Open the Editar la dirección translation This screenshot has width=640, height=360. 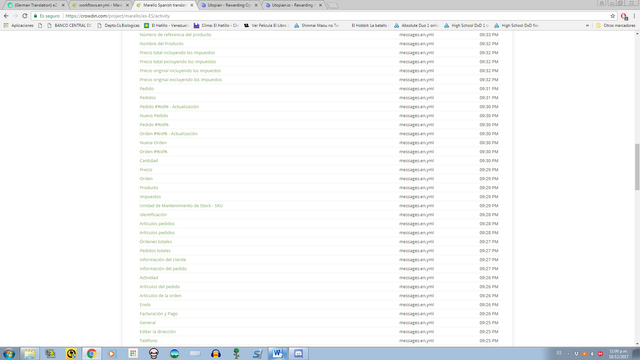(158, 331)
